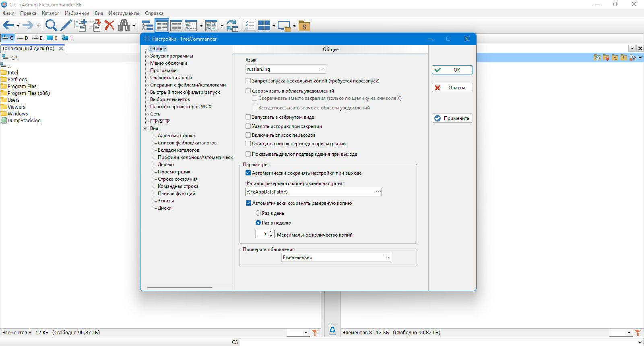The image size is (644, 346).
Task: Click the binoculars find icon
Action: (124, 26)
